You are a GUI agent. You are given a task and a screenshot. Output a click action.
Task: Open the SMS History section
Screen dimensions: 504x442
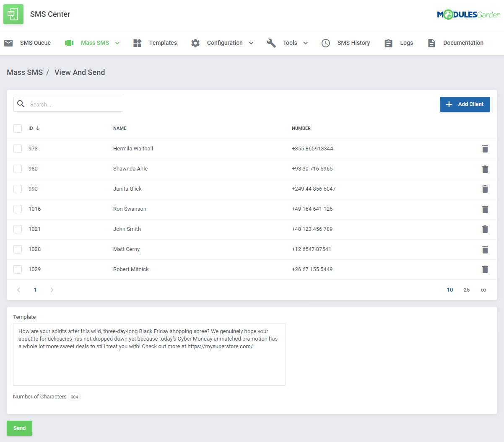coord(354,43)
